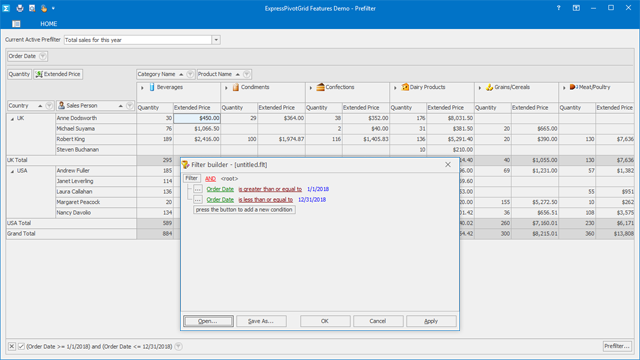Open prefilter history dropdown in status bar
The width and height of the screenshot is (640, 360).
pyautogui.click(x=178, y=347)
